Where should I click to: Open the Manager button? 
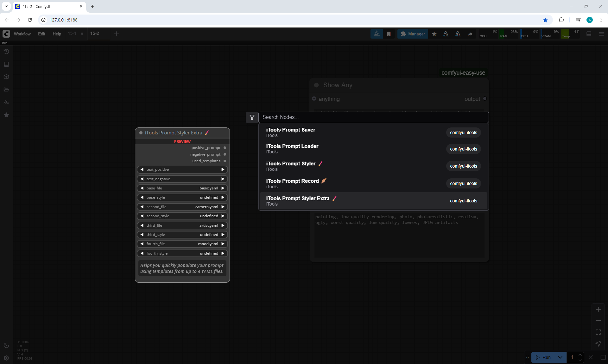pos(413,34)
